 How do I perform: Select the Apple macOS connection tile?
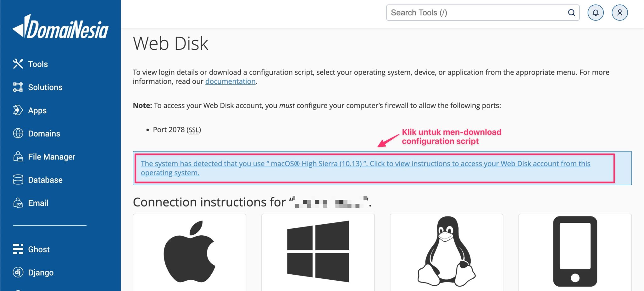coord(189,252)
